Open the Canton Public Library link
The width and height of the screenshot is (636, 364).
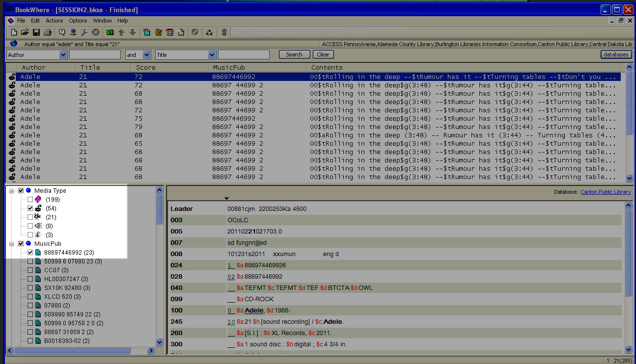coord(606,192)
